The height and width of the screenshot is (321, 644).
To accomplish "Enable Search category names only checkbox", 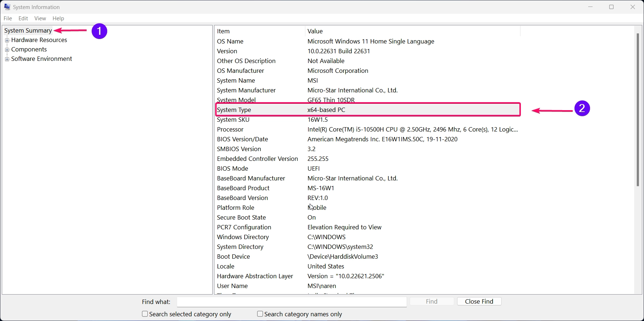I will pyautogui.click(x=260, y=314).
